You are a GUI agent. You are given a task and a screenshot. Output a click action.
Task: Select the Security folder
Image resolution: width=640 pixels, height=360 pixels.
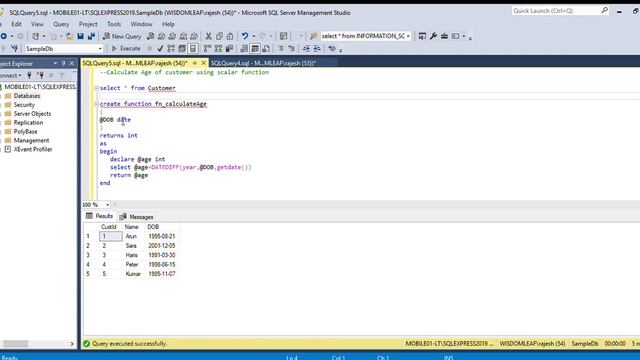click(x=24, y=105)
